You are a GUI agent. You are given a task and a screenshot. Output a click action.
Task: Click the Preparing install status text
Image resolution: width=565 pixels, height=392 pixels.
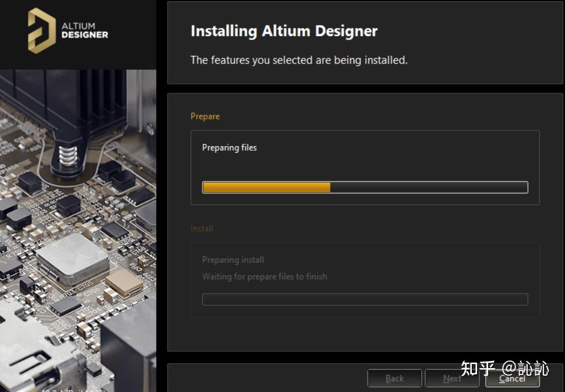233,260
